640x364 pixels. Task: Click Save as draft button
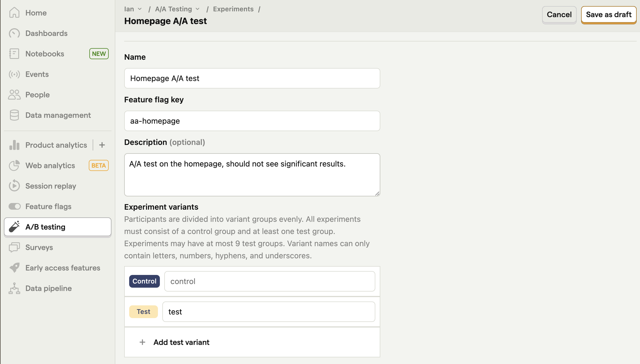pyautogui.click(x=608, y=15)
